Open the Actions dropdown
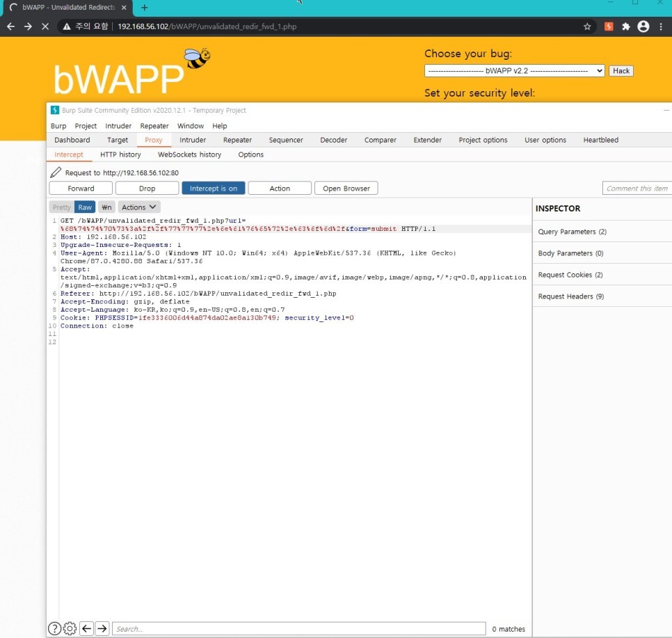Screen dimensions: 672x638 pos(139,207)
